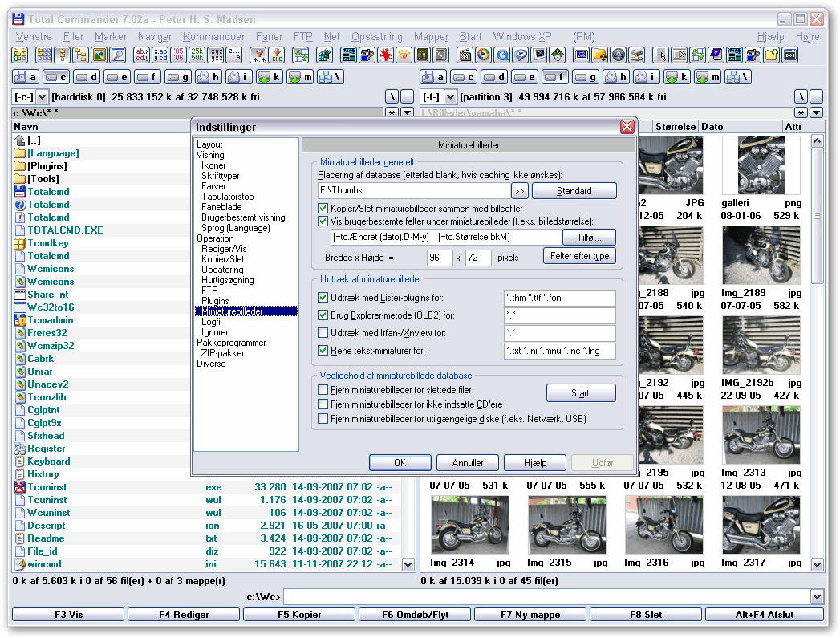This screenshot has height=638, width=840.
Task: Sort by extension using the x.ab y.cd icon
Action: point(160,55)
